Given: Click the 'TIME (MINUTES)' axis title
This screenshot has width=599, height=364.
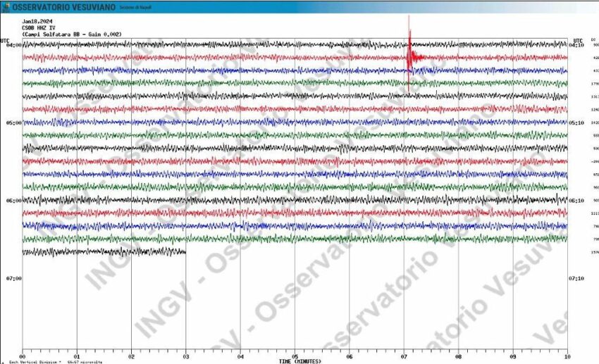Looking at the screenshot, I should click(x=300, y=361).
